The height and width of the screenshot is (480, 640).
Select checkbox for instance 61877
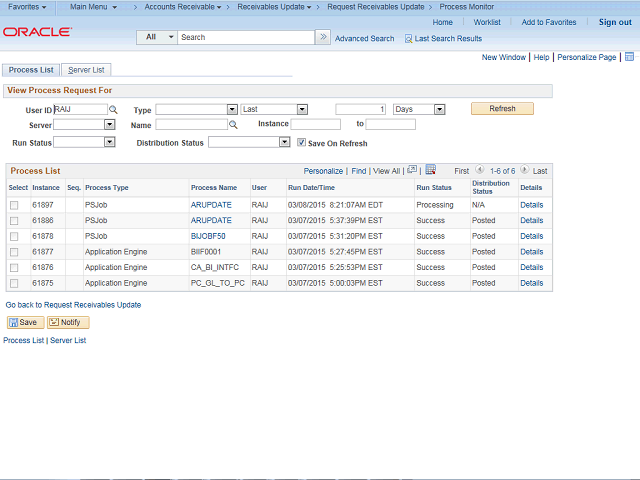[14, 252]
